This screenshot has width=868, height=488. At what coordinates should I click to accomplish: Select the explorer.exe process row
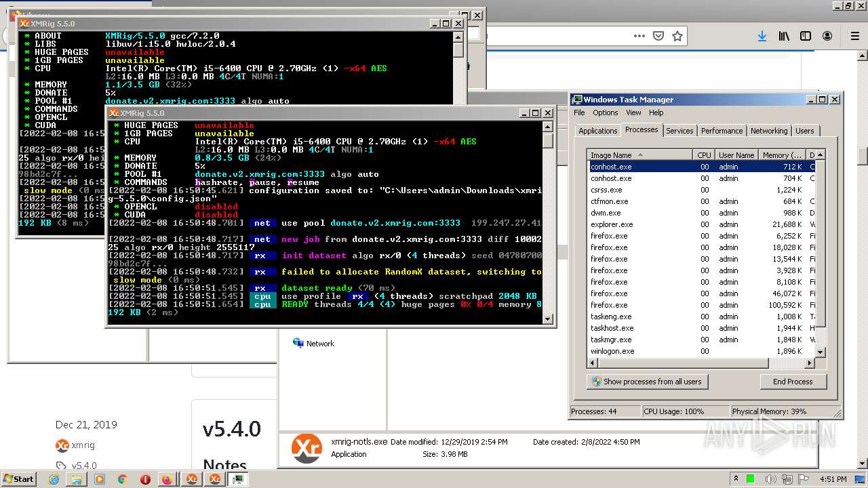[701, 224]
